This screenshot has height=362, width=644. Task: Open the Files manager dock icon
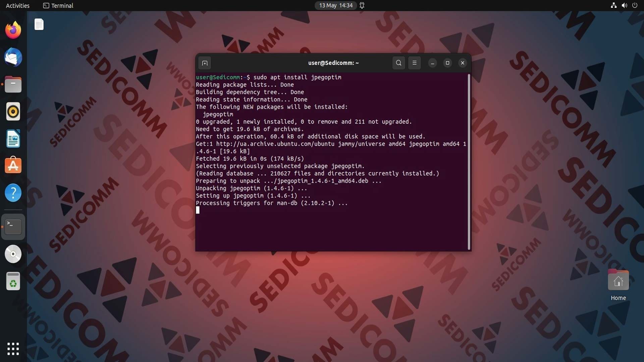13,84
